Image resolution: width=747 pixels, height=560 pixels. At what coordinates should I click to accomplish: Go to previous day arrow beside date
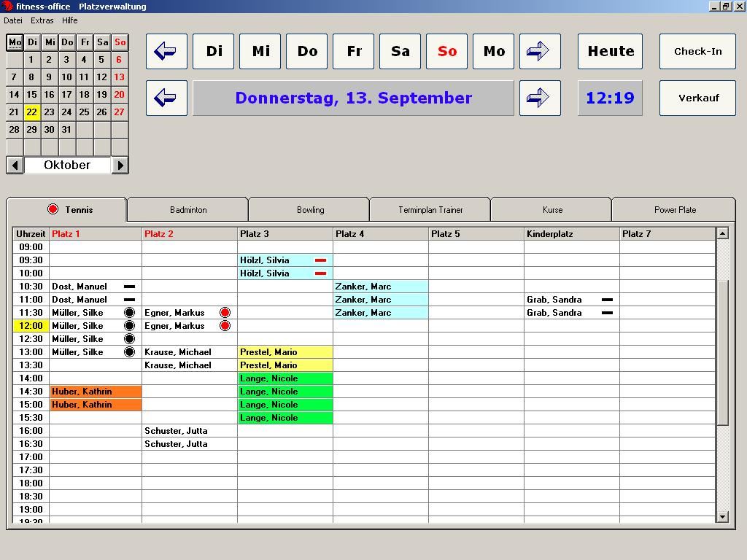(166, 98)
